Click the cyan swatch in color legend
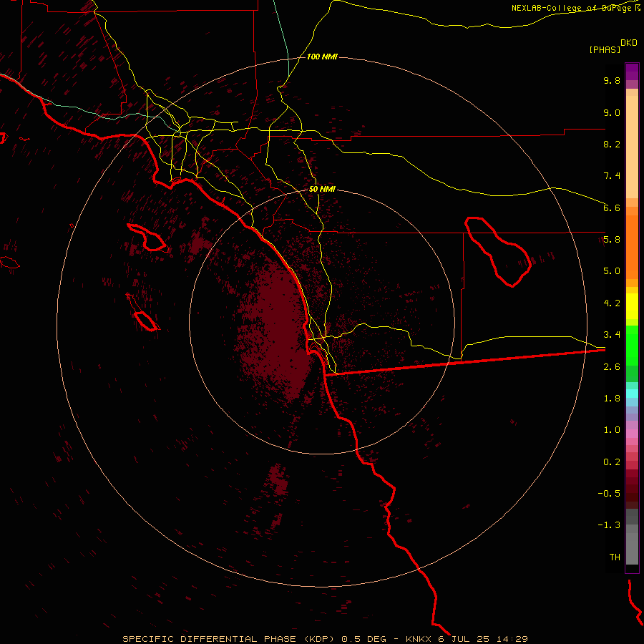This screenshot has width=644, height=644. click(x=632, y=393)
